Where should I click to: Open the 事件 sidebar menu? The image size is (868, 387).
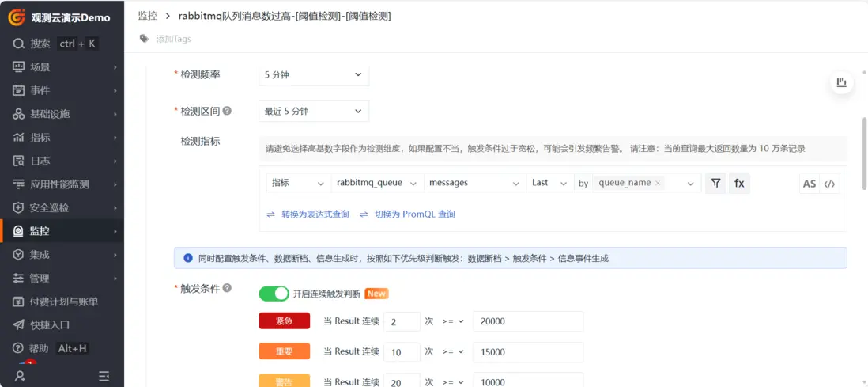coord(62,90)
